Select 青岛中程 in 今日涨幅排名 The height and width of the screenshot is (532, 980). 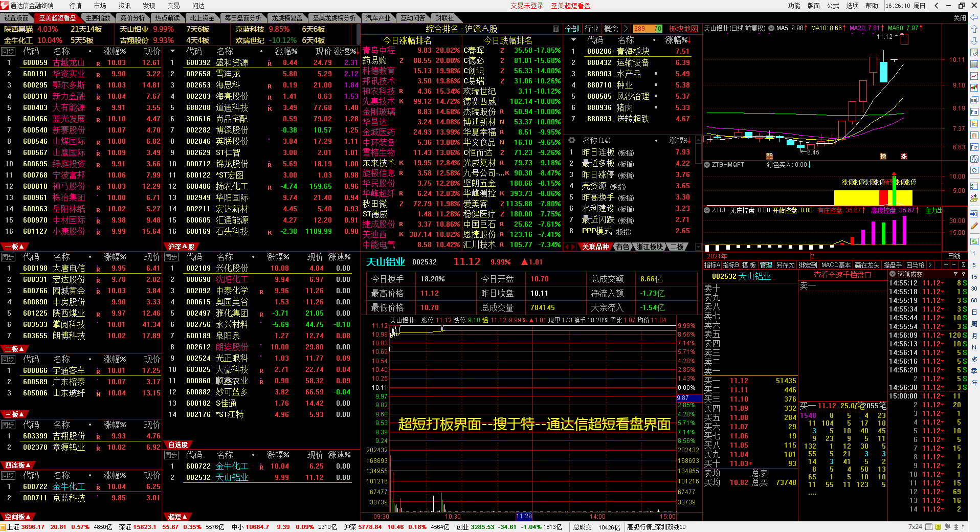(x=379, y=50)
